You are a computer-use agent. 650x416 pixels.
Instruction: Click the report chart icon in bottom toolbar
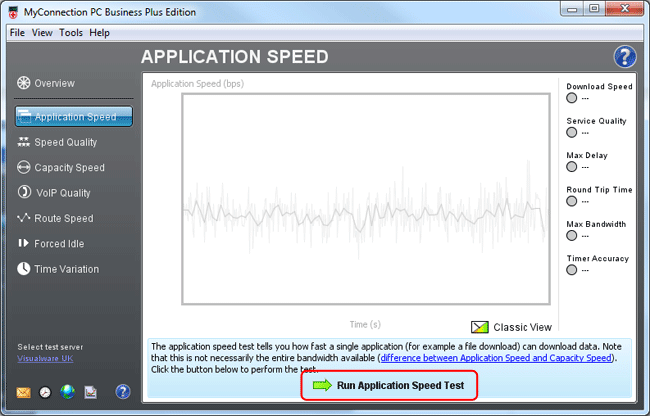tap(90, 392)
